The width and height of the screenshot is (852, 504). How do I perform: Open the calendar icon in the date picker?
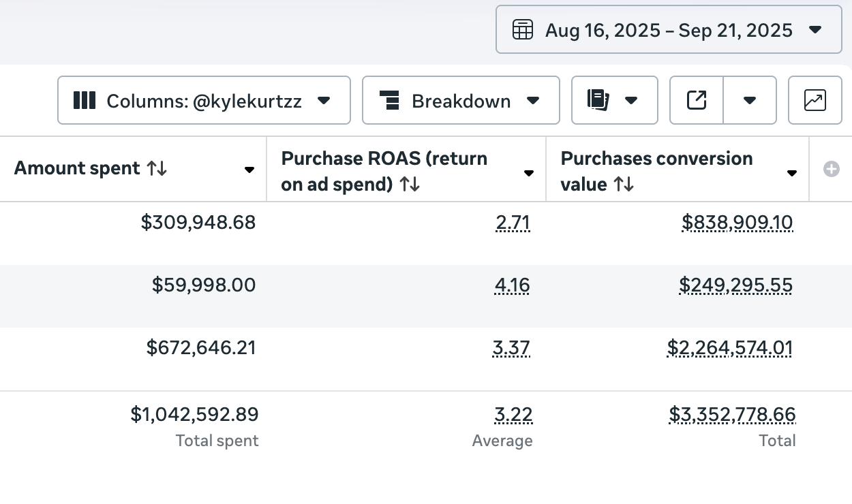point(522,29)
